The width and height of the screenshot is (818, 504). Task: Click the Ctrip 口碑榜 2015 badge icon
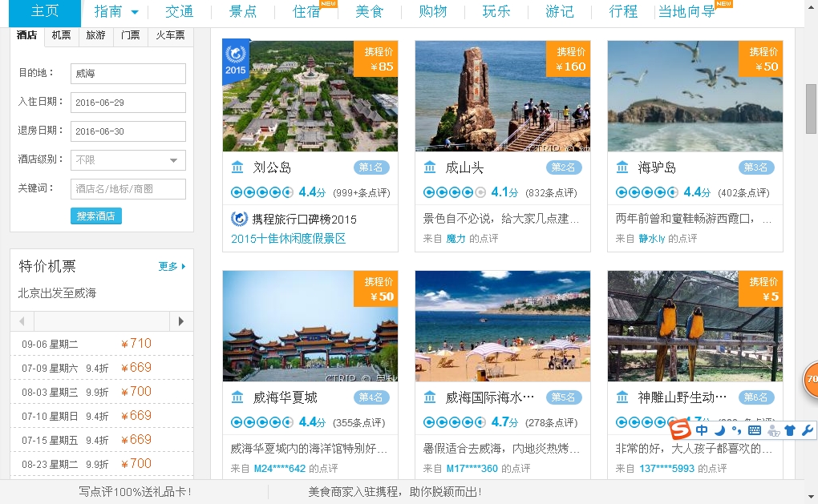coord(239,219)
